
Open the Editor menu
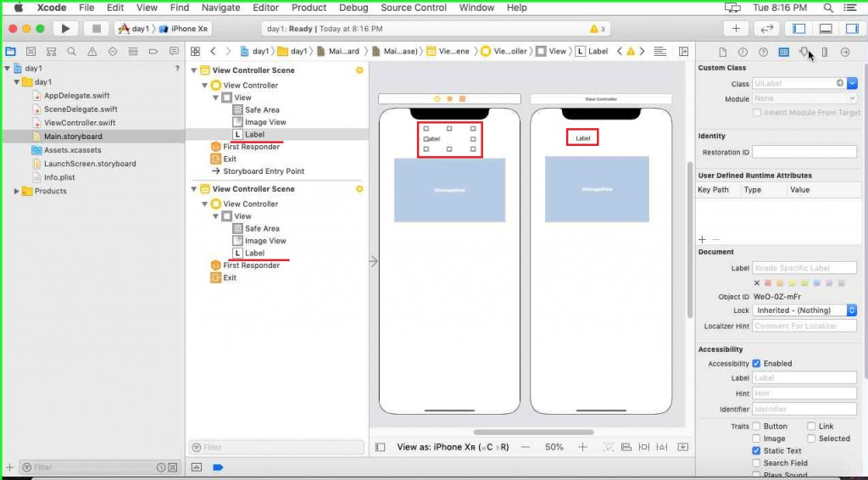265,8
